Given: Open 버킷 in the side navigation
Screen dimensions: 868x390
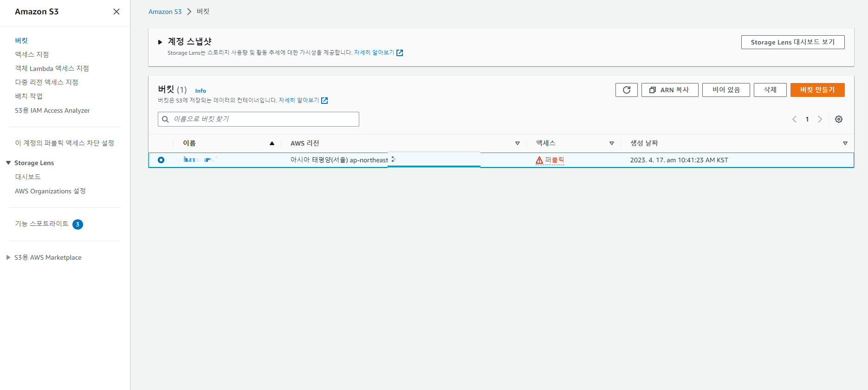Looking at the screenshot, I should click(21, 40).
